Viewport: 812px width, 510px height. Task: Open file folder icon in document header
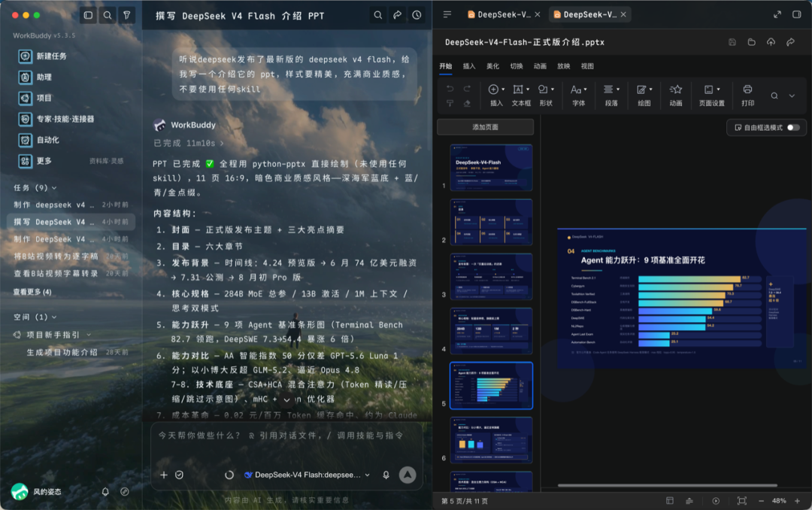751,42
